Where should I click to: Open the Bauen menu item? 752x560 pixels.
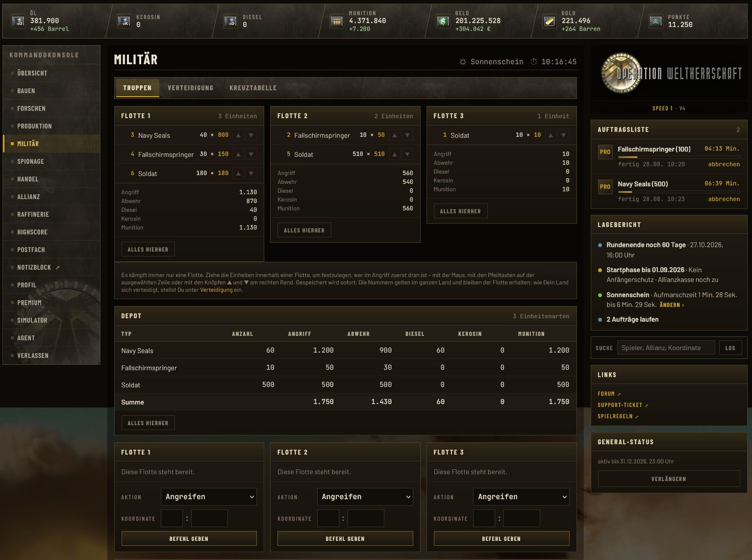click(51, 91)
